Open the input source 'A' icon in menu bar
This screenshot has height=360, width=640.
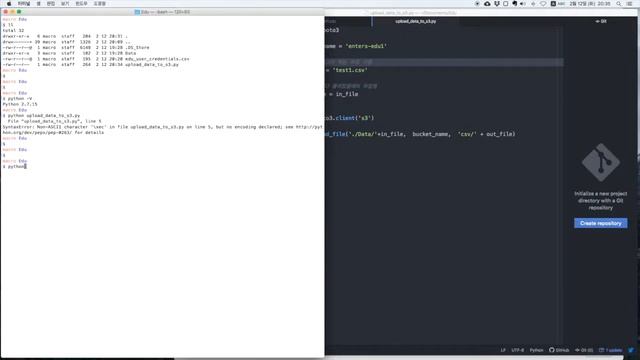tap(553, 4)
